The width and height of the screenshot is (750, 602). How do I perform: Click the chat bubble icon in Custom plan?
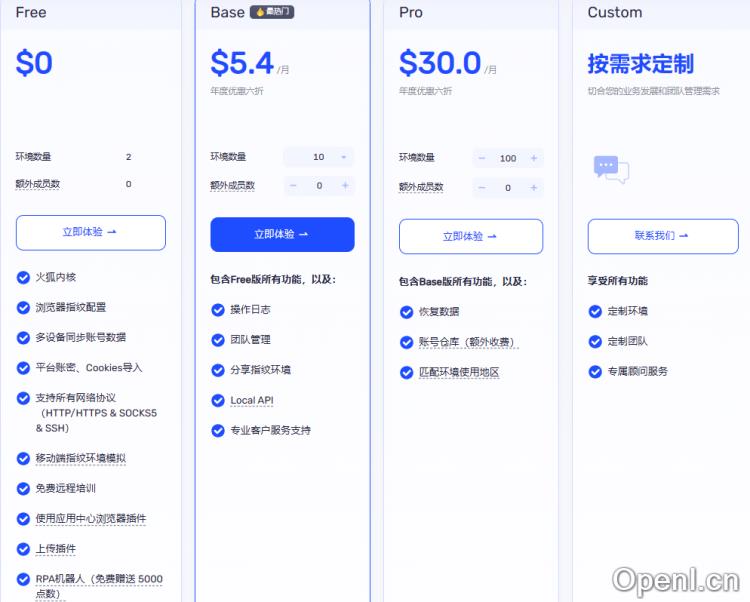tap(610, 169)
